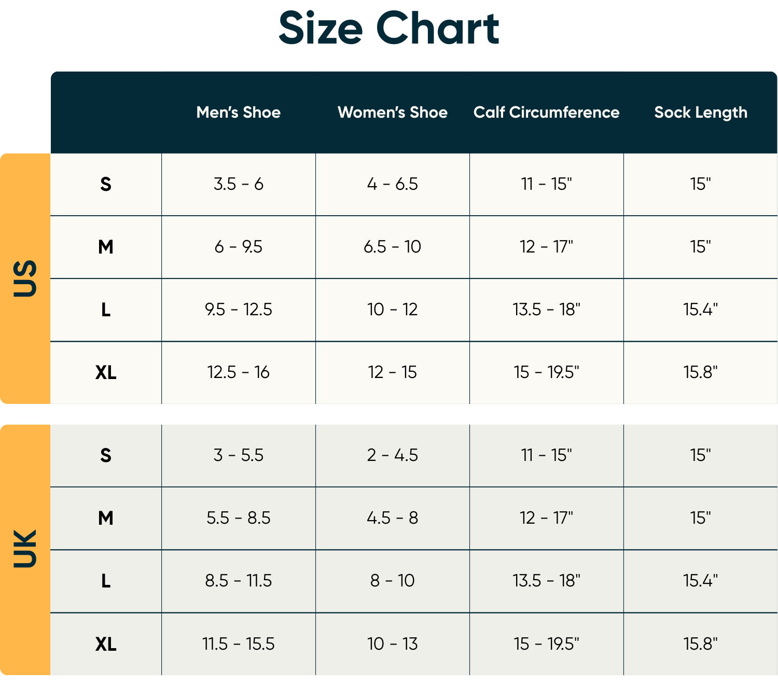This screenshot has width=778, height=700.
Task: Click US men's shoe range 9.5 - 12.5
Action: [x=238, y=310]
